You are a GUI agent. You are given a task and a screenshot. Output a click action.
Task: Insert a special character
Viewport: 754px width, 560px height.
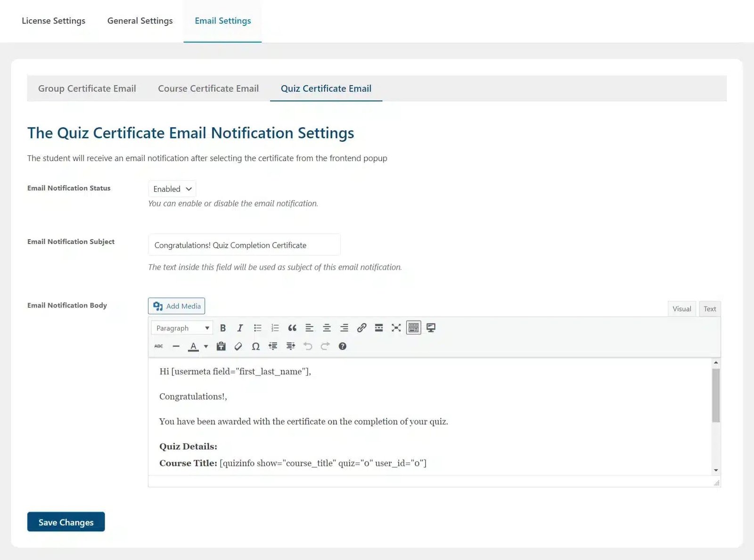pos(256,346)
